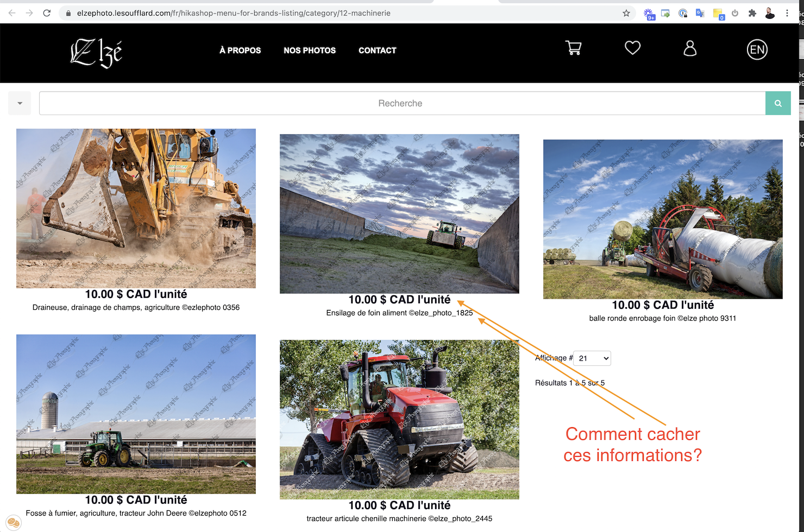Open the silage bunker tractor photo
Screen dimensions: 804x532
(399, 214)
